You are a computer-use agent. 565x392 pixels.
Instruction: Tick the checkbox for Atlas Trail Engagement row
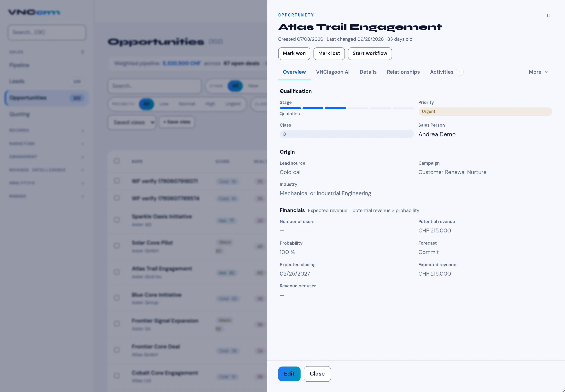click(117, 272)
